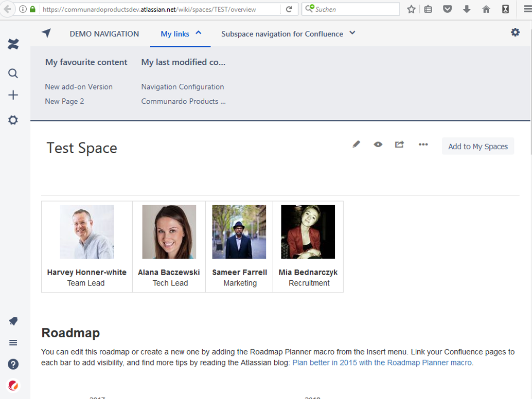
Task: Open search from the left sidebar
Action: point(13,73)
